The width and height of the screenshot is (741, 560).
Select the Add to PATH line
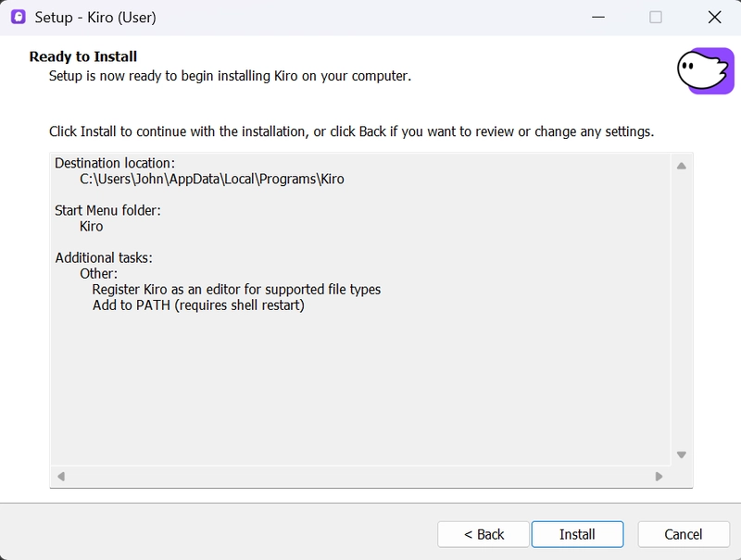tap(198, 305)
